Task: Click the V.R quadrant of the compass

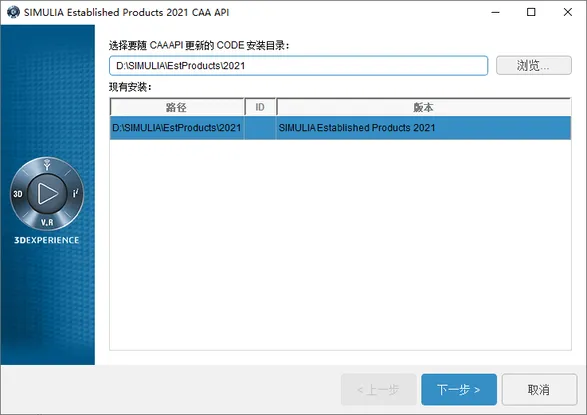Action: point(47,222)
